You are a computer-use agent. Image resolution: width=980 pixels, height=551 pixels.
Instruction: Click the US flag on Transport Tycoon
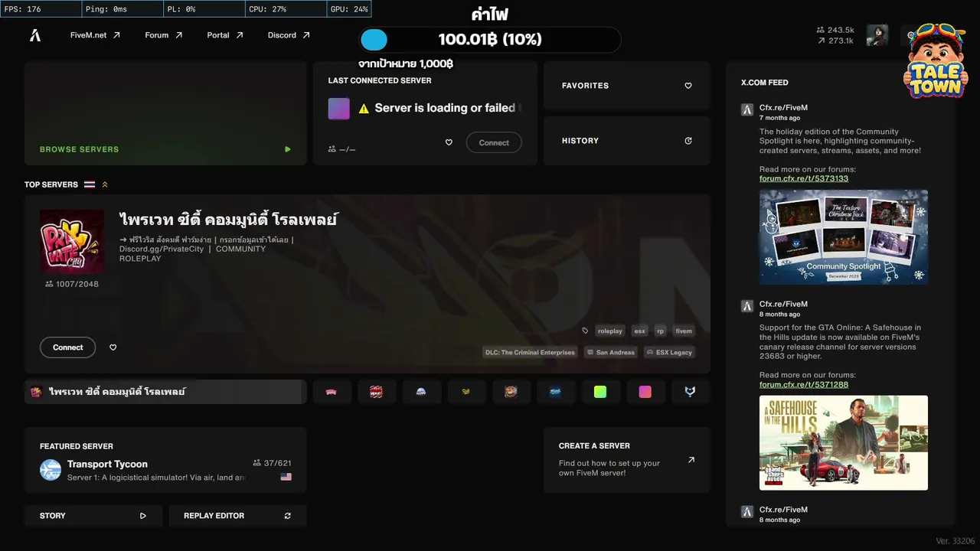(x=286, y=477)
